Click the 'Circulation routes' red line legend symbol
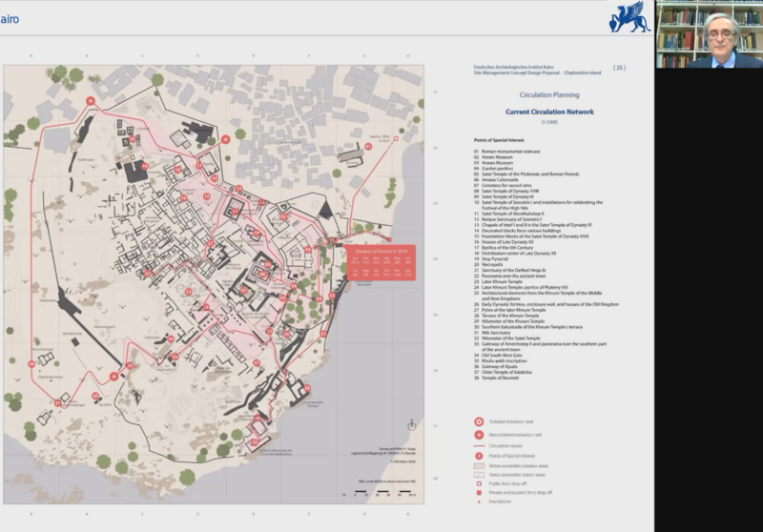 coord(479,446)
